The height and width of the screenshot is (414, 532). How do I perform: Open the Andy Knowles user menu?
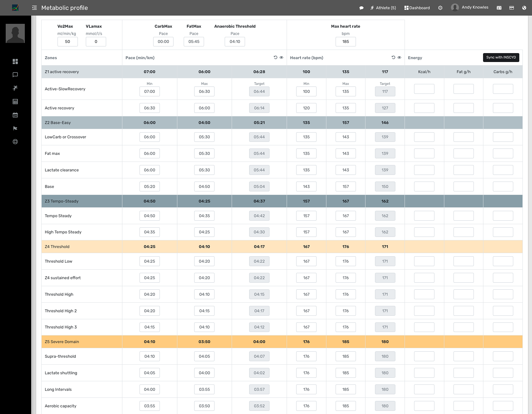pos(470,7)
